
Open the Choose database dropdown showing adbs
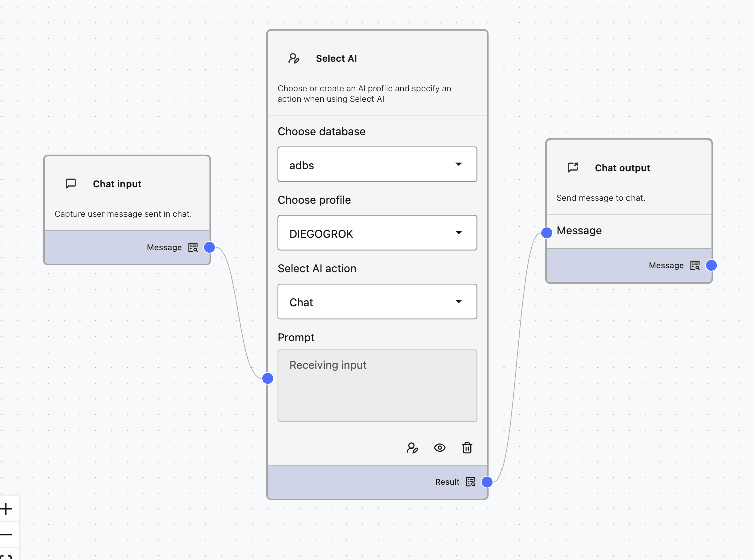tap(376, 164)
